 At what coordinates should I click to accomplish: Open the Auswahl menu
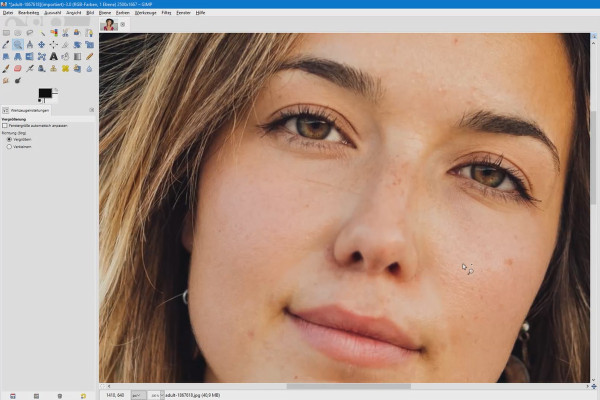pyautogui.click(x=52, y=13)
